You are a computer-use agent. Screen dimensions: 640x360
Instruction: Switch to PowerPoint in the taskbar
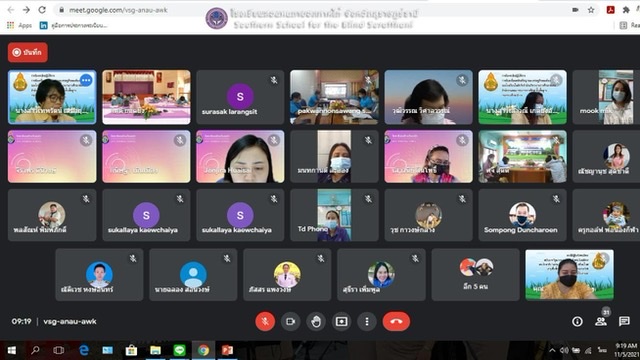pos(227,350)
